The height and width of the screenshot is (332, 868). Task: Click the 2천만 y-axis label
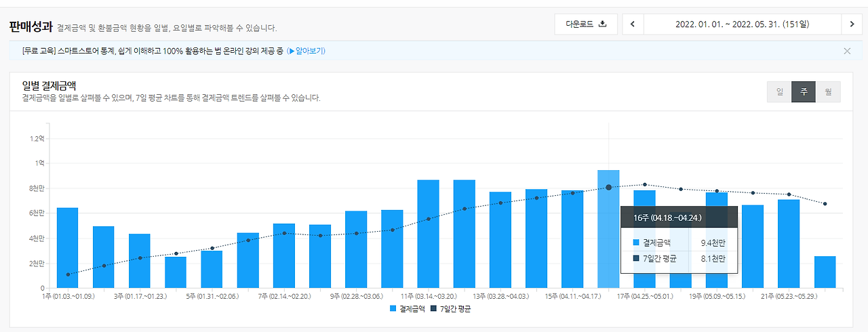point(37,264)
